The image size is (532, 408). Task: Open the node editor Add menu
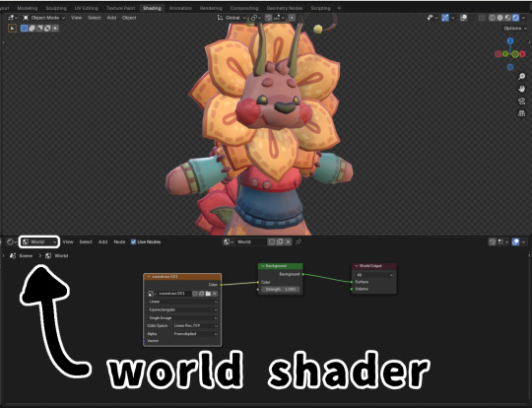click(x=102, y=242)
